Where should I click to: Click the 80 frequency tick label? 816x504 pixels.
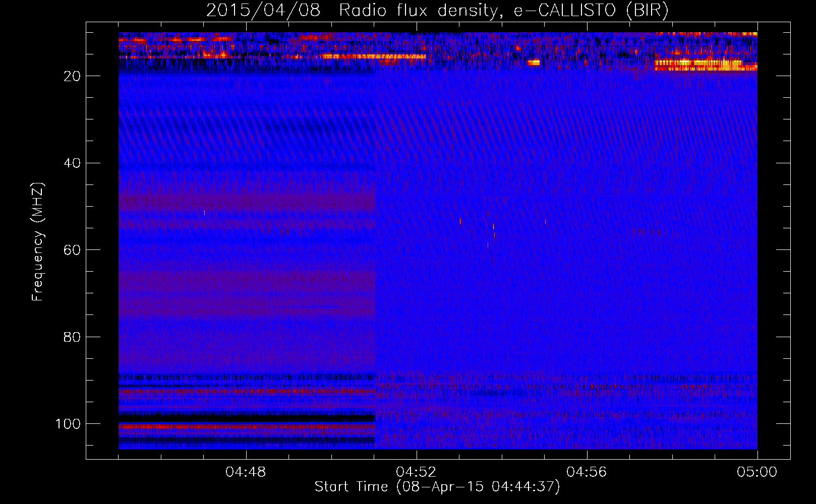[72, 337]
